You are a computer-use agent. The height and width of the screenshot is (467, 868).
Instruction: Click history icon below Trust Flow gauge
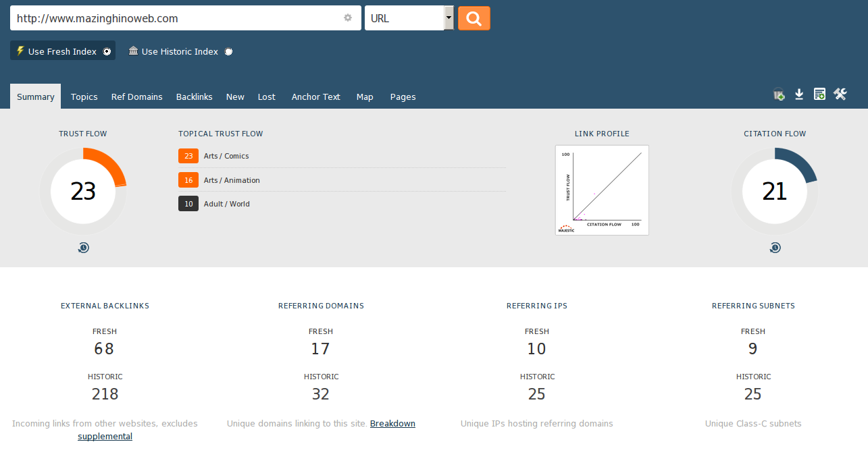(83, 248)
